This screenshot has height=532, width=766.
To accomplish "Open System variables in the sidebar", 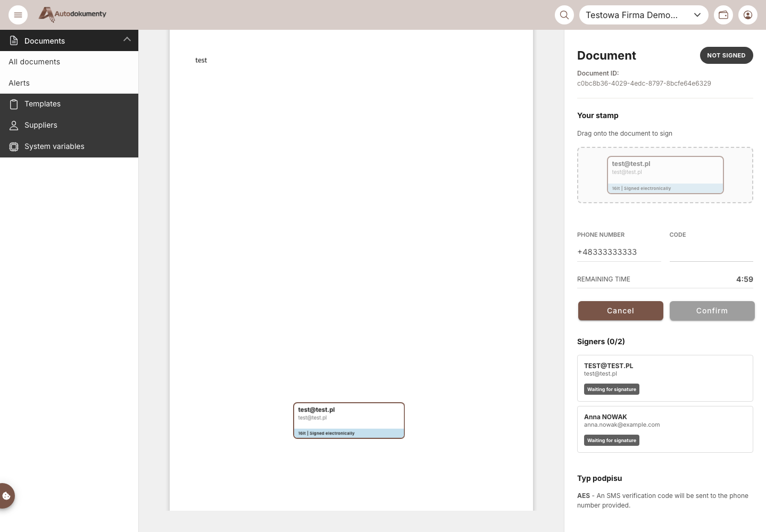I will [x=69, y=147].
